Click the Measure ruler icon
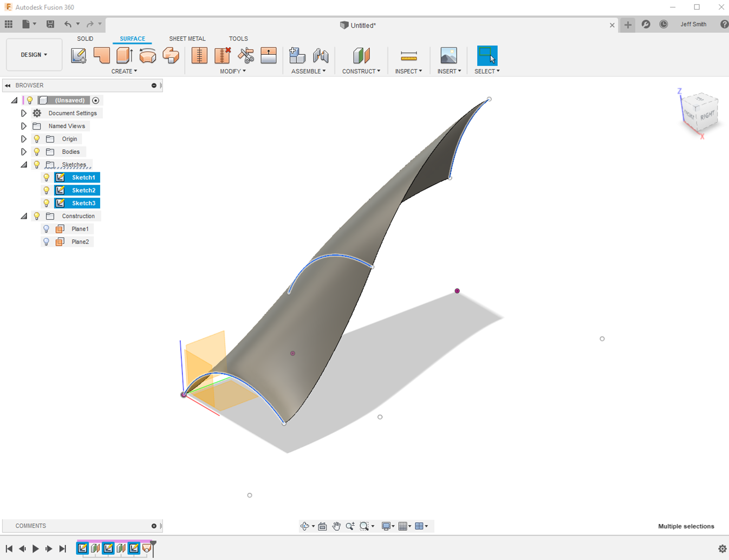 click(408, 56)
